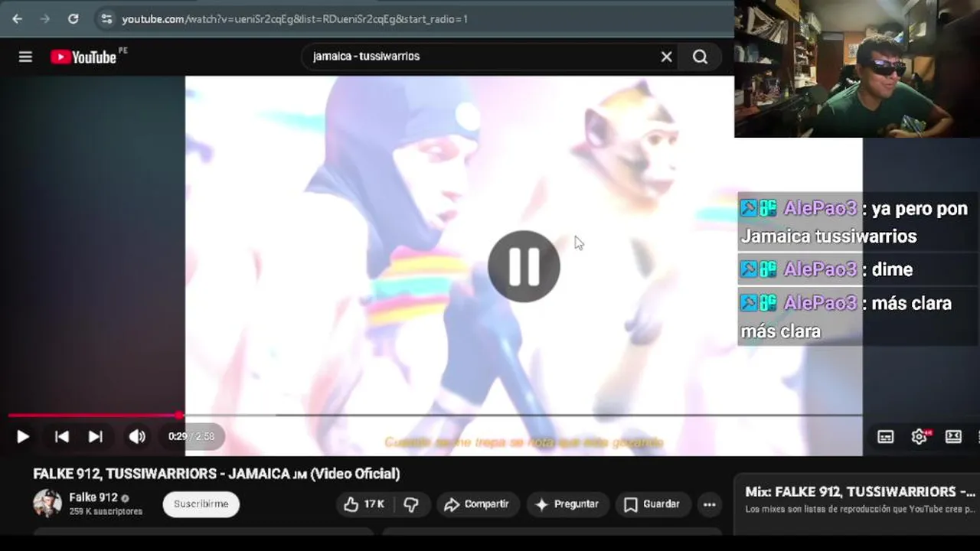The height and width of the screenshot is (551, 980).
Task: Open site info icon in address bar
Action: 106,18
